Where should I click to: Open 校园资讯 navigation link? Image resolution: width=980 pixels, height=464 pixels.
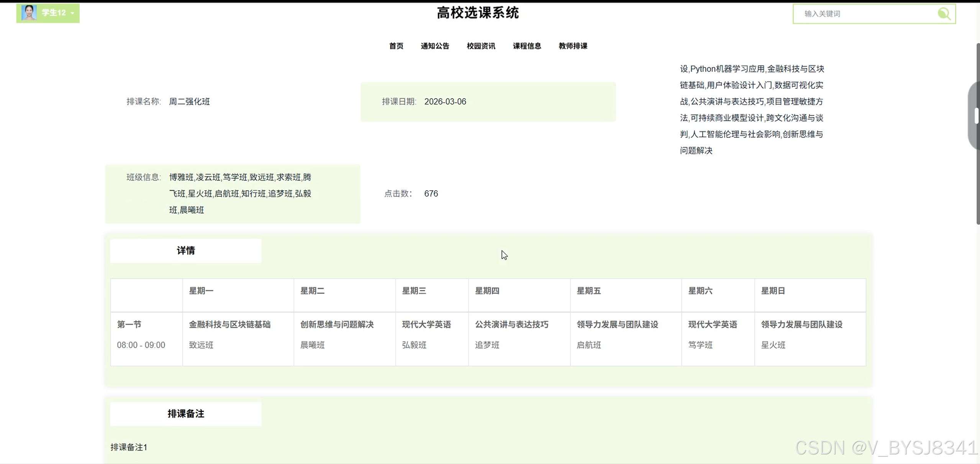pos(481,46)
